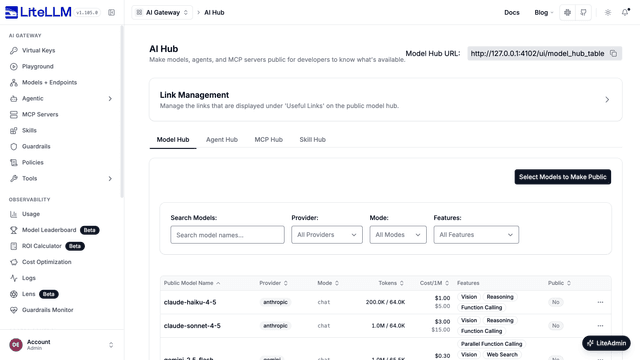This screenshot has height=360, width=640.
Task: Switch to the Skill Hub tab
Action: (x=313, y=140)
